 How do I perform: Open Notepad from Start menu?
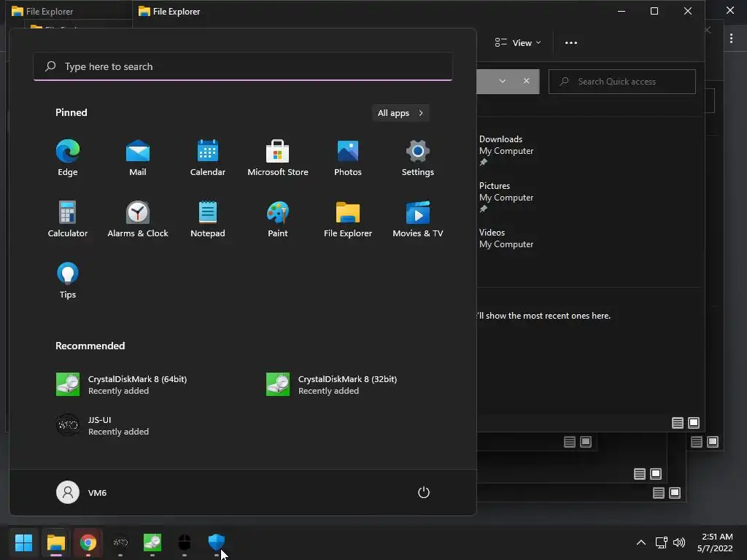coord(208,219)
